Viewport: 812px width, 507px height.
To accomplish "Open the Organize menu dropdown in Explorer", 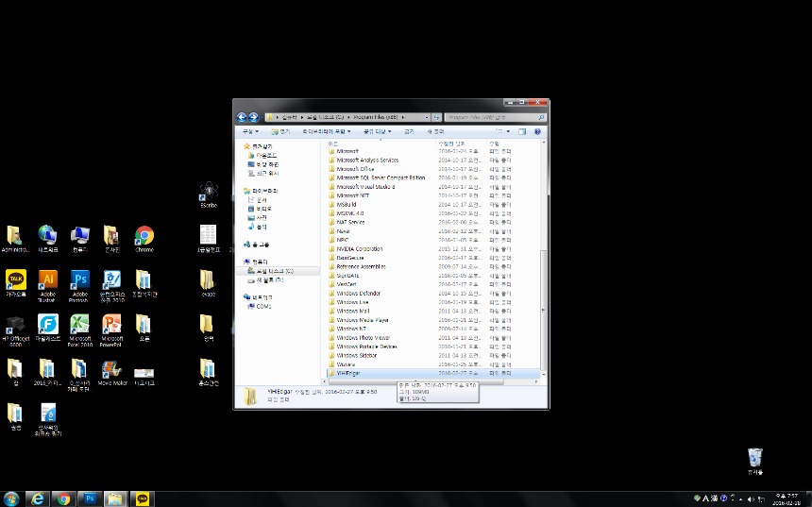I will [250, 131].
